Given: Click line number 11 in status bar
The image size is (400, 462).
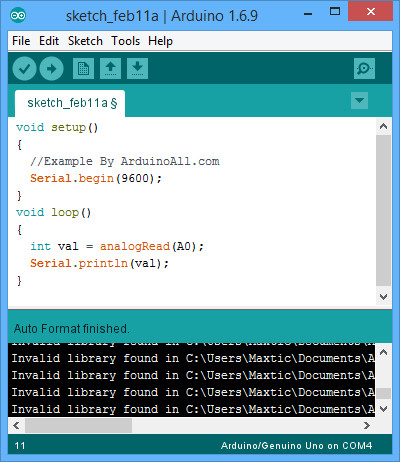Looking at the screenshot, I should tap(20, 446).
